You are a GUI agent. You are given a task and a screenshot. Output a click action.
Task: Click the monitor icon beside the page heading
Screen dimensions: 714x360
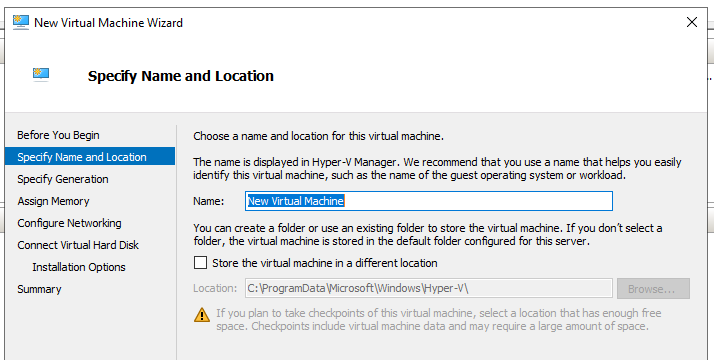[x=41, y=74]
